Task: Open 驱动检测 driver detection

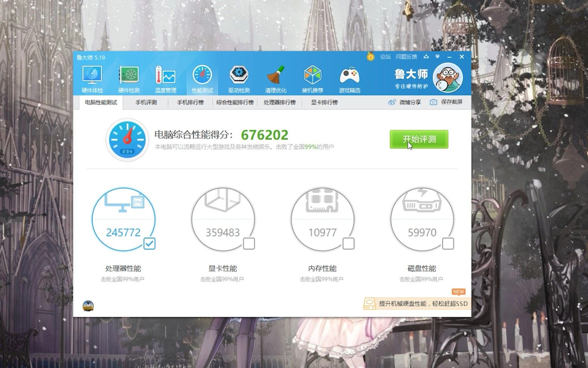Action: pos(239,80)
